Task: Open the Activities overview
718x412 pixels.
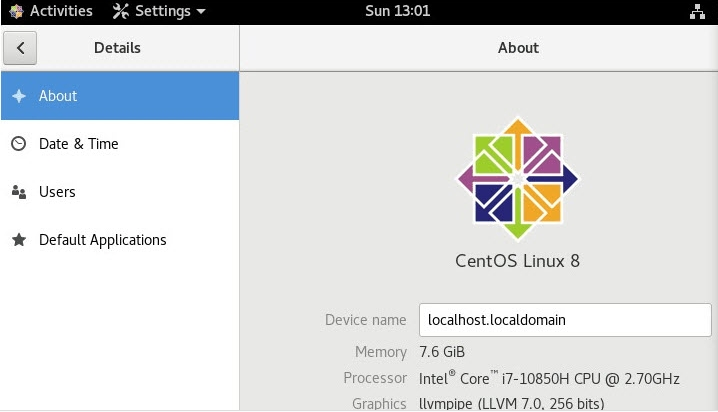Action: 61,11
